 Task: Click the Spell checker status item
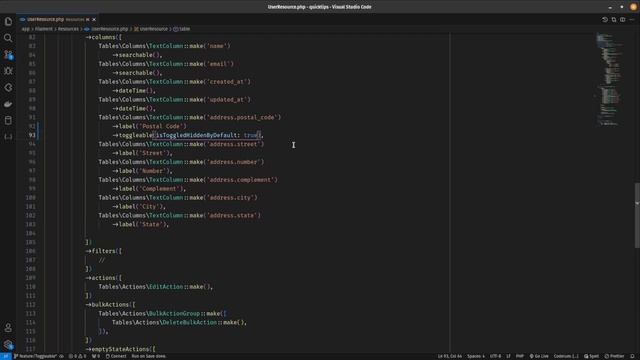(591, 356)
